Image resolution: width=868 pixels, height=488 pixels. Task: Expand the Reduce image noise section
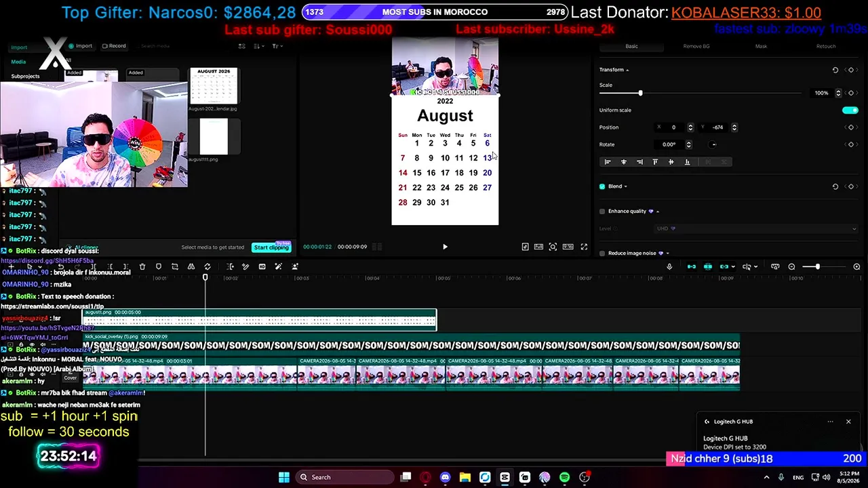667,253
